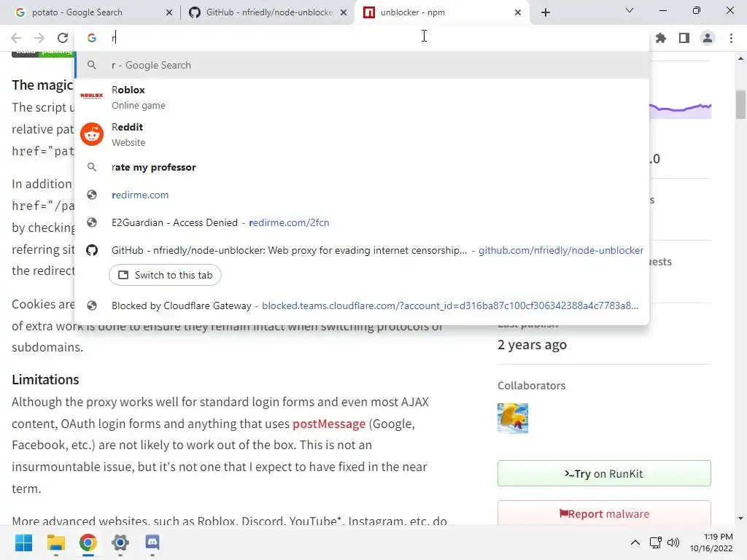The height and width of the screenshot is (560, 747).
Task: Open Chrome's three-dot menu
Action: pos(731,38)
